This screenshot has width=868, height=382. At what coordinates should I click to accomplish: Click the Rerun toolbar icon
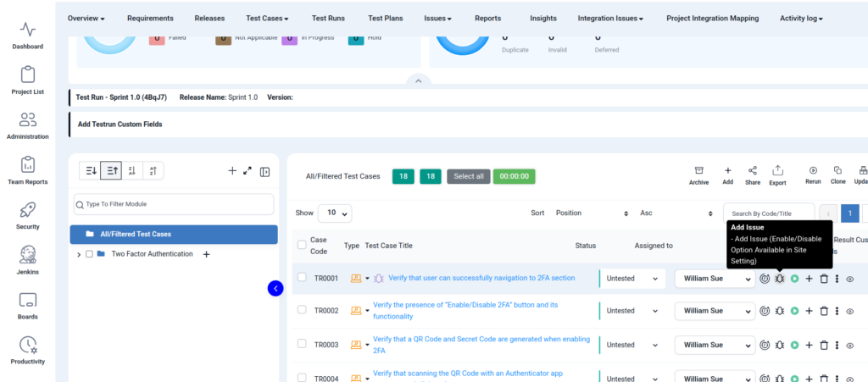pos(813,176)
